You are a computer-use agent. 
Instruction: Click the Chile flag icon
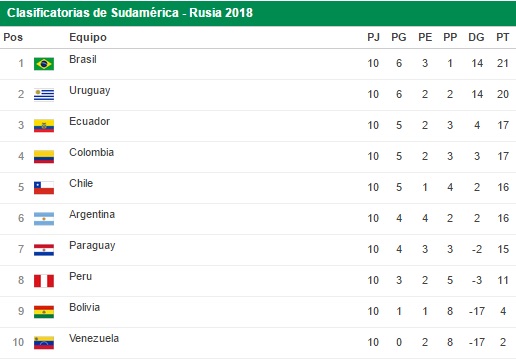(44, 188)
